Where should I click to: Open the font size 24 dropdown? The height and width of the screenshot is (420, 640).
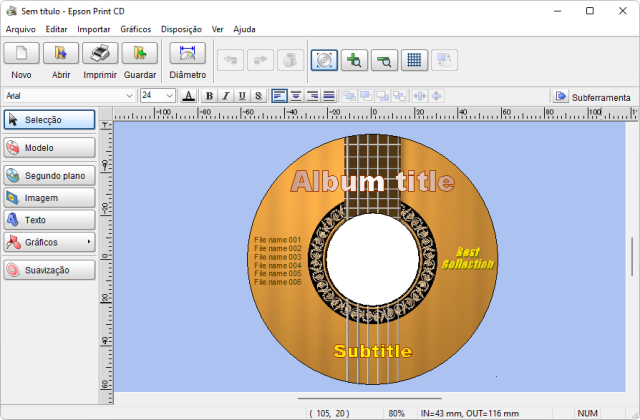(x=169, y=96)
